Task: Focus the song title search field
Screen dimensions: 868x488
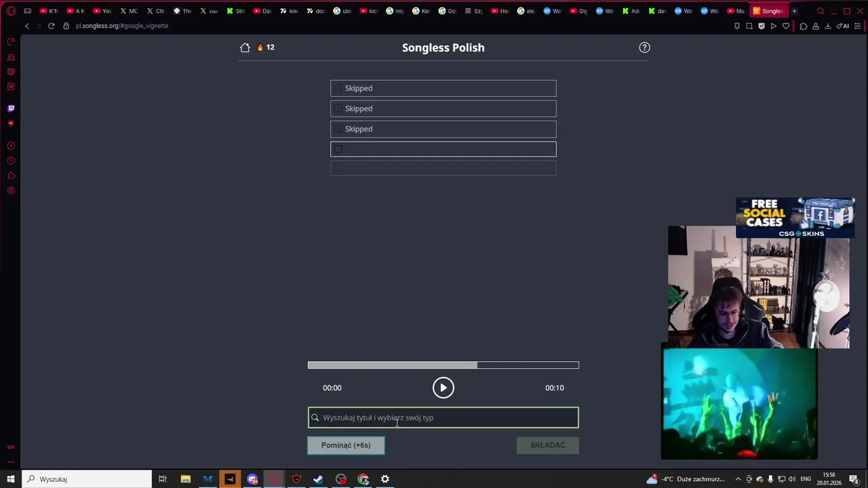Action: pyautogui.click(x=443, y=418)
